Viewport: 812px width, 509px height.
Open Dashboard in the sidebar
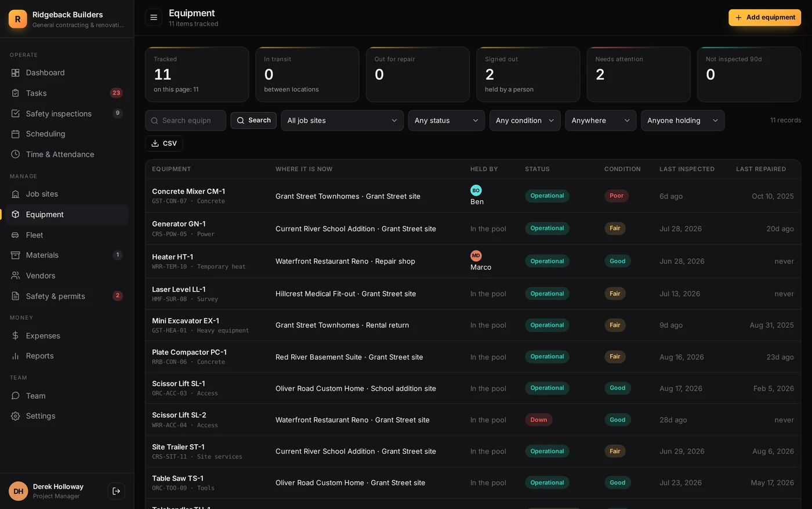67,73
